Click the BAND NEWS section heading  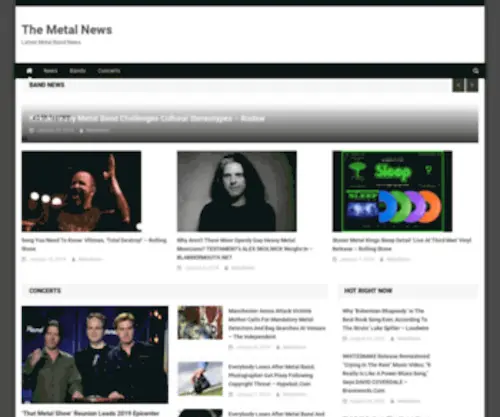47,85
